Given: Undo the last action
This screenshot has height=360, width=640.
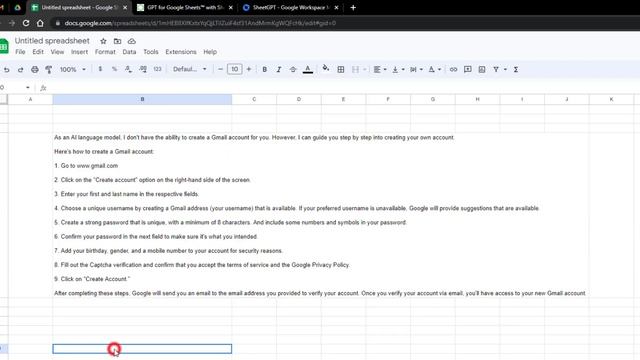Looking at the screenshot, I should [x=7, y=70].
